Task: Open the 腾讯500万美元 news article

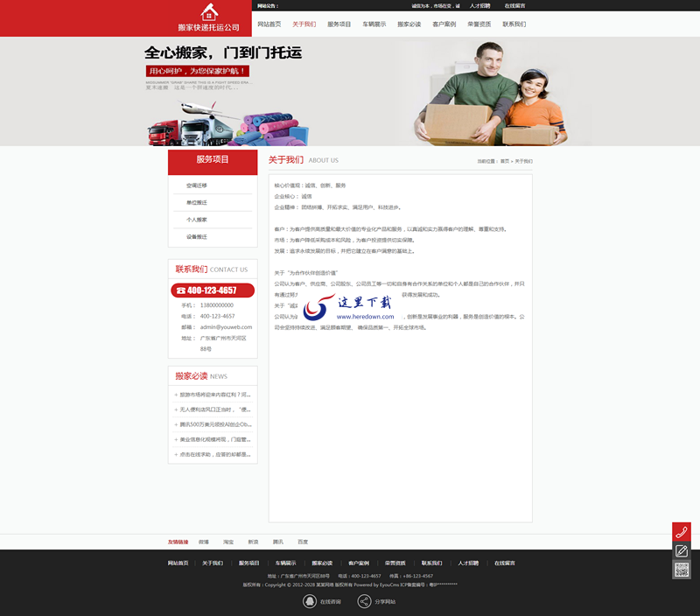Action: [215, 424]
